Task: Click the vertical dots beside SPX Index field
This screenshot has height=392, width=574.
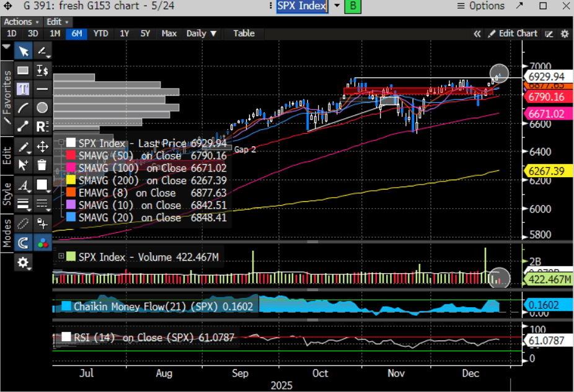Action: point(270,6)
